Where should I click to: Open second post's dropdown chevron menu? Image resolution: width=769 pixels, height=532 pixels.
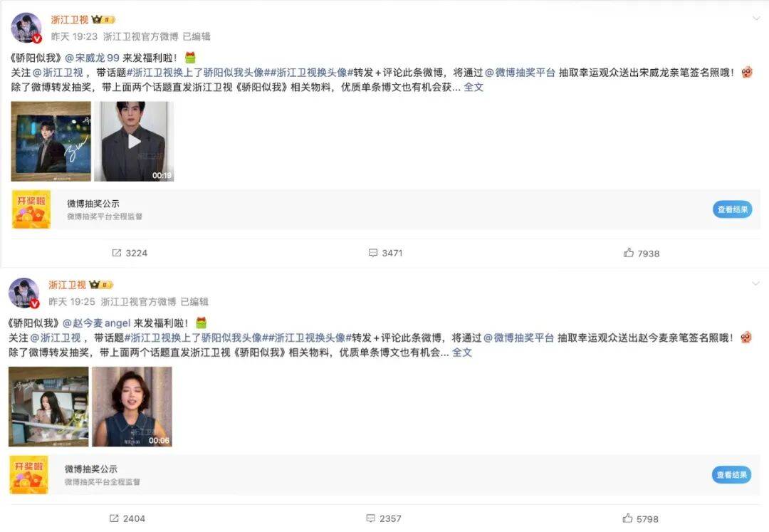pyautogui.click(x=755, y=284)
